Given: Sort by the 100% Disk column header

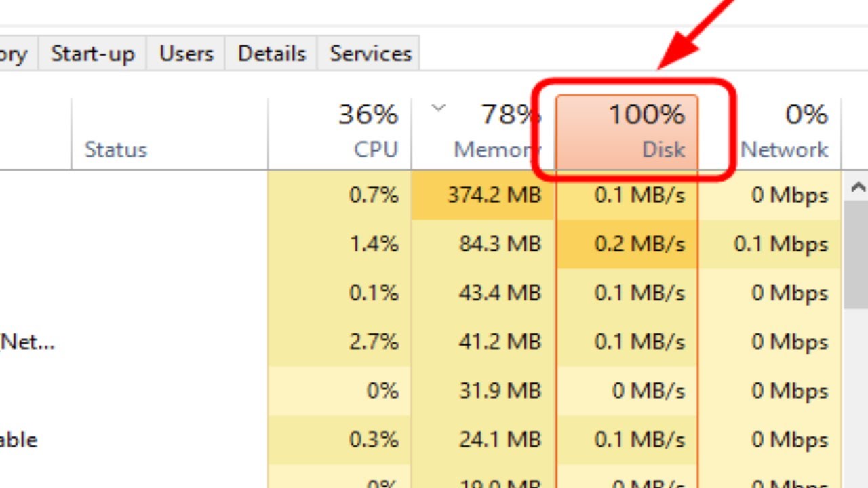Looking at the screenshot, I should click(x=627, y=132).
